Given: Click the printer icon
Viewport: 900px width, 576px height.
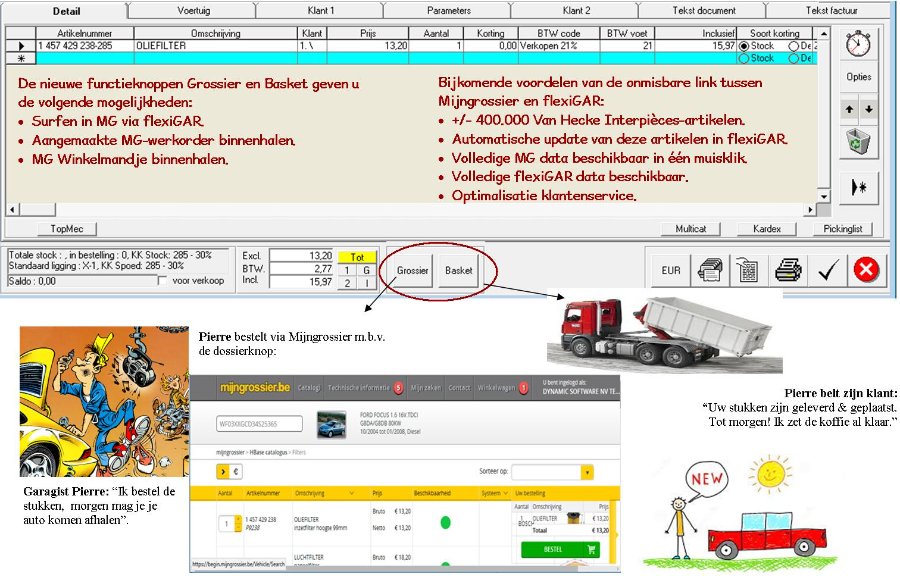Looking at the screenshot, I should point(788,270).
